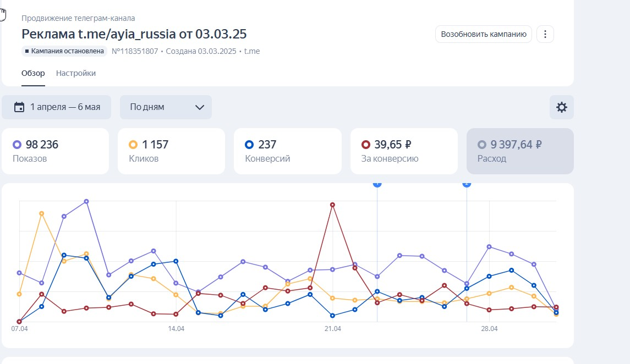The height and width of the screenshot is (364, 630).
Task: Click the blue event marker 1 above the chart
Action: coord(377,184)
